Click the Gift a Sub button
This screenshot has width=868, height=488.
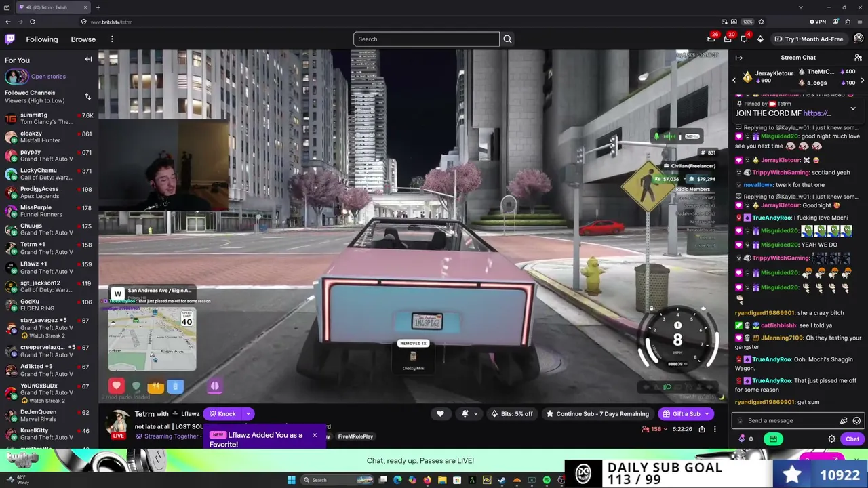(x=682, y=414)
